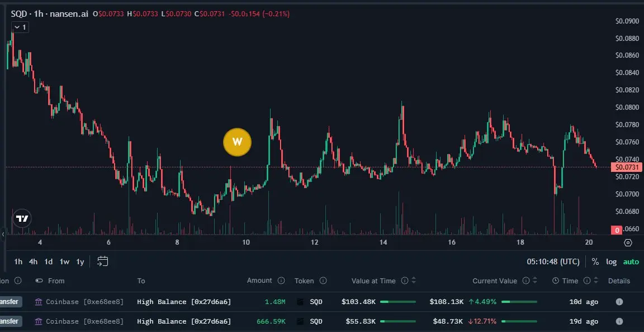Collapse the indicator legend showing 1
Viewport: 644px width, 332px height.
pyautogui.click(x=20, y=27)
